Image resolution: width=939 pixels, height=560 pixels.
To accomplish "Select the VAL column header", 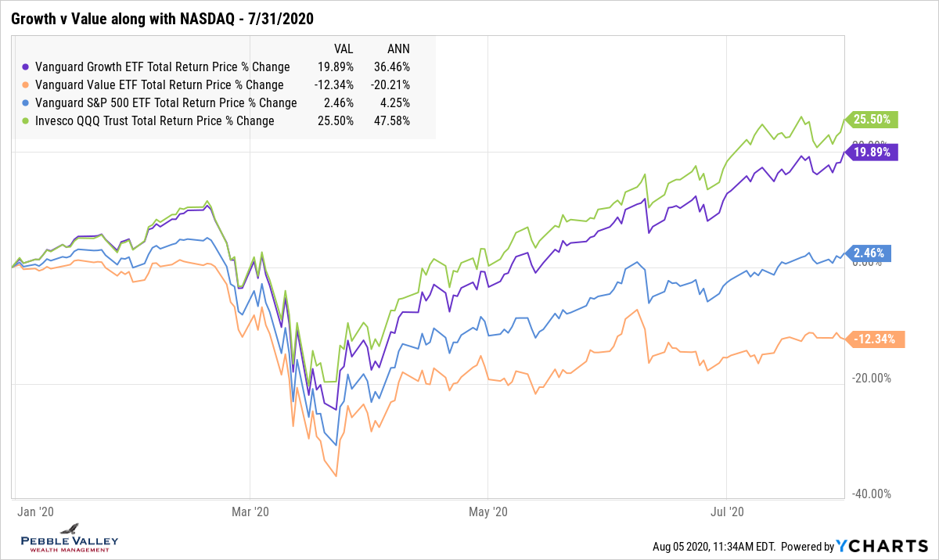I will pyautogui.click(x=344, y=48).
